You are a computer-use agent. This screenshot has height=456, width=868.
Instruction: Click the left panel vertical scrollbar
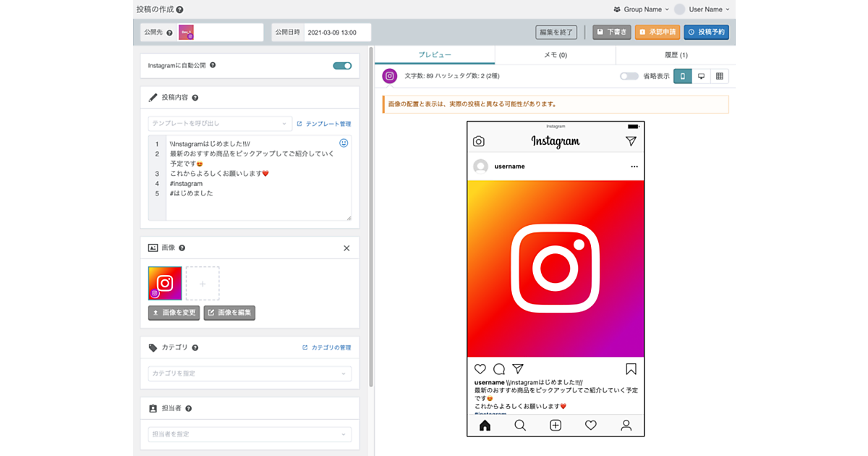click(x=371, y=217)
